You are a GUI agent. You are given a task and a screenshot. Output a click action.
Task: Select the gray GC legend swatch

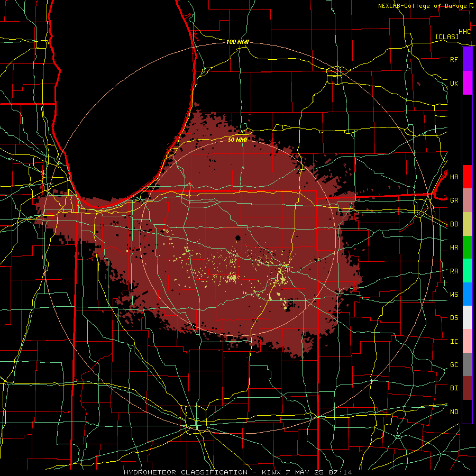coord(467,364)
